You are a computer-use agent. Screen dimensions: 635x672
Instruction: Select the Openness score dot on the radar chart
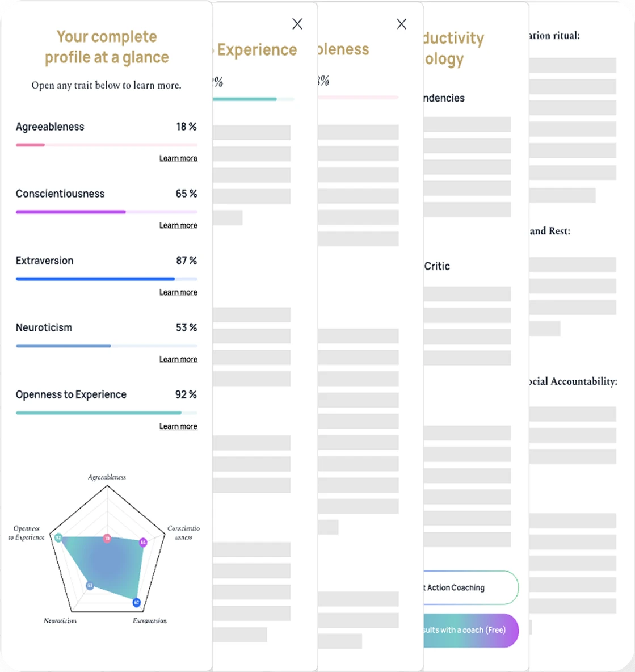coord(58,537)
